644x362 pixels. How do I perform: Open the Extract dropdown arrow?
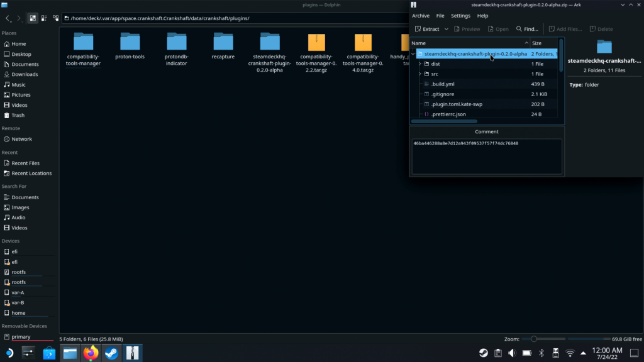[446, 29]
